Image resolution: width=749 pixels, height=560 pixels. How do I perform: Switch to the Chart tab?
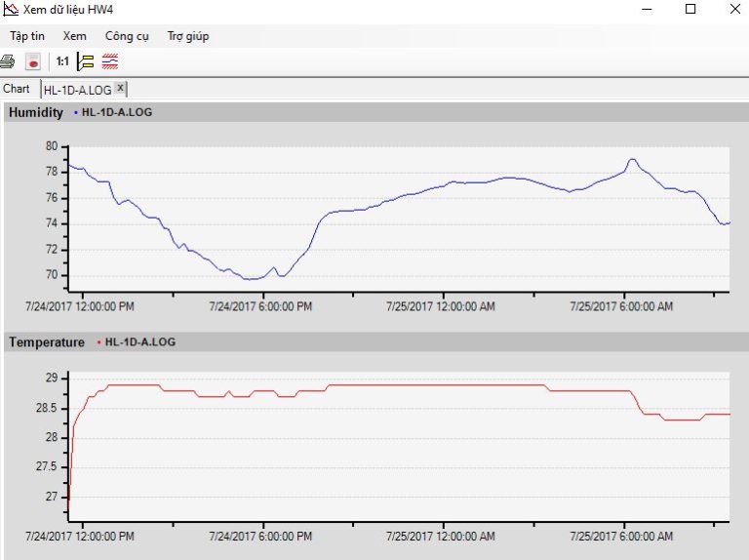tap(17, 89)
